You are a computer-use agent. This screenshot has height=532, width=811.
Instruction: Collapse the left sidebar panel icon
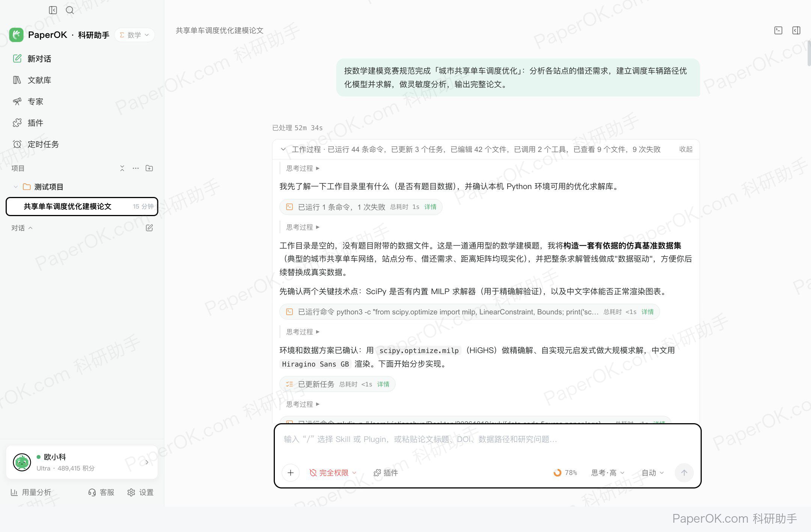[53, 10]
